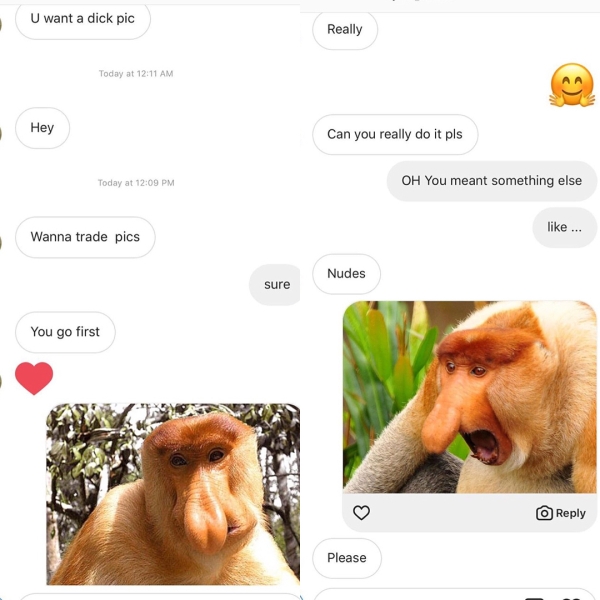
Task: Select the "Wanna trade pics" message
Action: point(85,237)
